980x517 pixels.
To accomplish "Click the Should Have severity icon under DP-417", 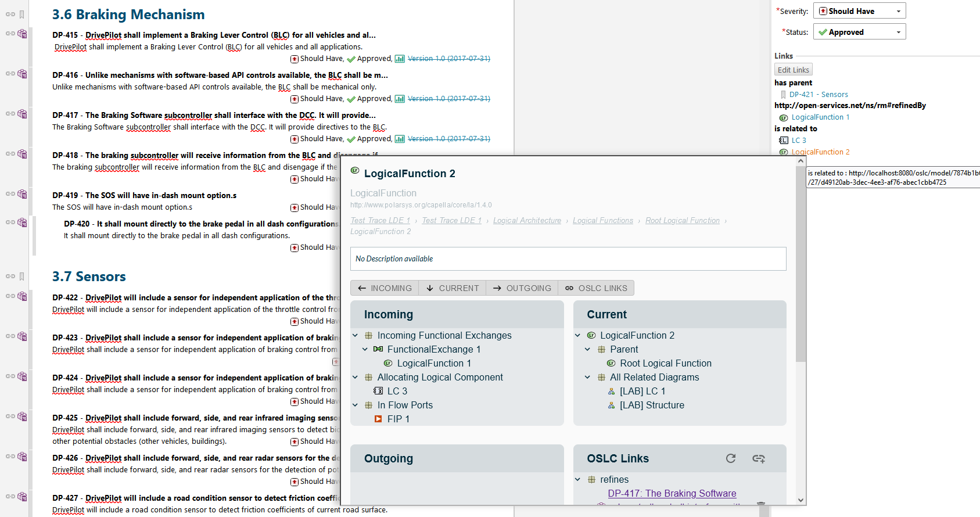I will (x=295, y=139).
